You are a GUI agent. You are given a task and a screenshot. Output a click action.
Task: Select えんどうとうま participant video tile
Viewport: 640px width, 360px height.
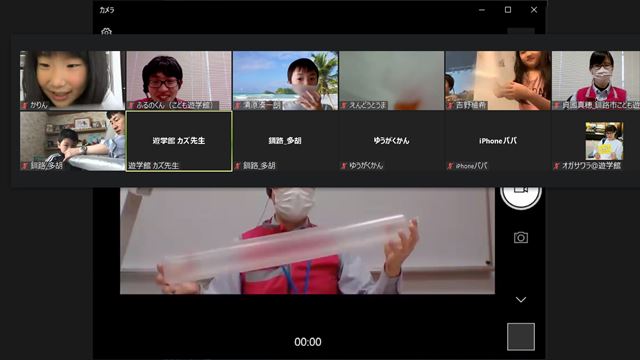[x=392, y=80]
